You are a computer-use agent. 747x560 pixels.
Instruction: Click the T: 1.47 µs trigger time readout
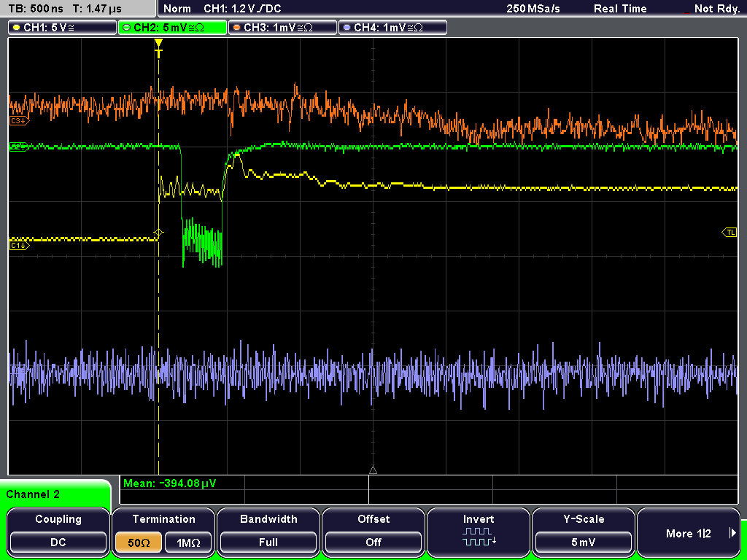(x=97, y=9)
